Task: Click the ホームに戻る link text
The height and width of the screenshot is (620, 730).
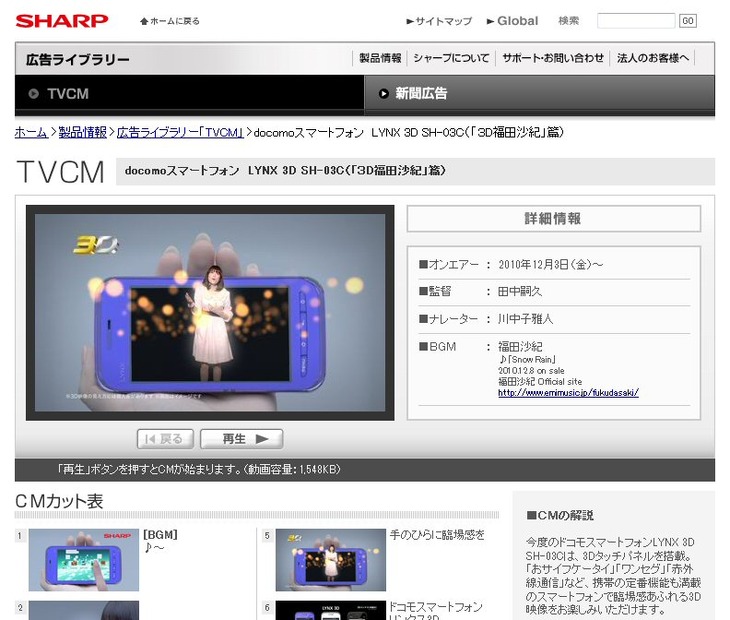Action: [x=175, y=21]
